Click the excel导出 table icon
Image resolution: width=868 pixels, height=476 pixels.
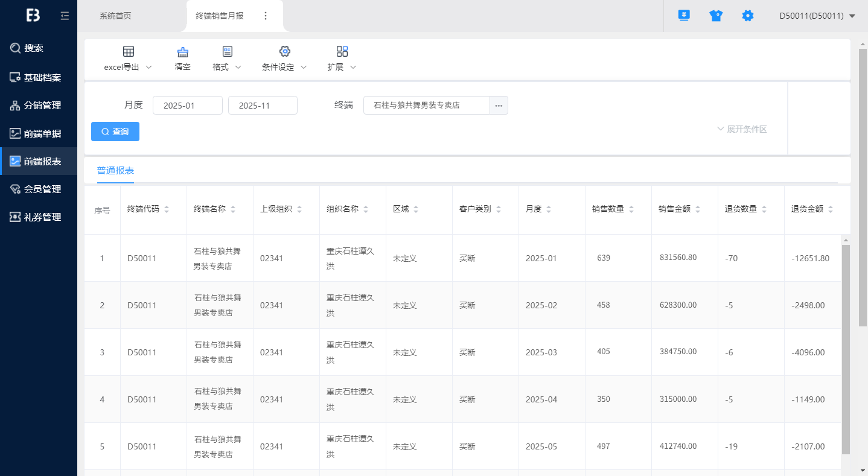click(x=129, y=52)
